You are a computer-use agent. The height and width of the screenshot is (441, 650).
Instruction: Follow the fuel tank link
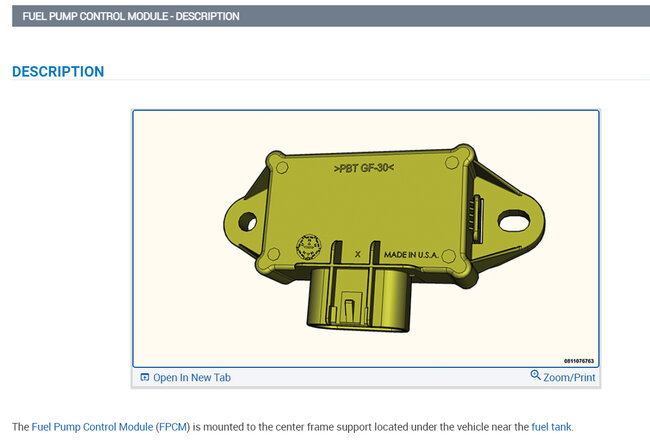551,427
